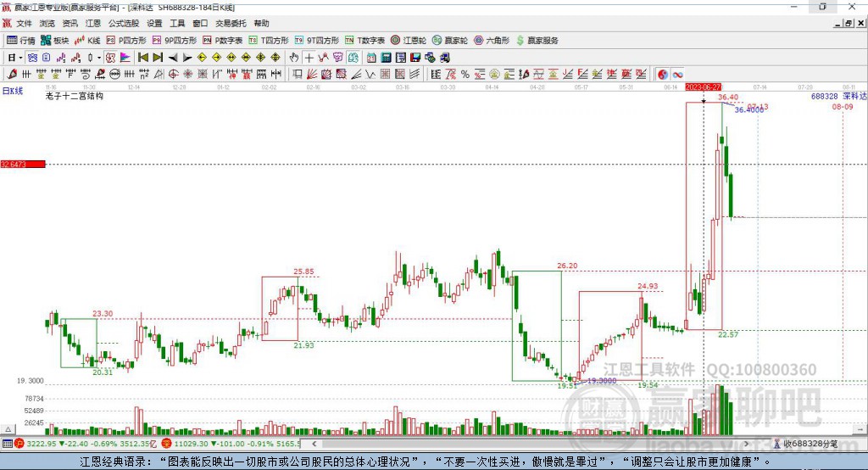Screen dimensions: 868x470
Task: Click the first yellow diamond arrow icon
Action: click(x=202, y=58)
